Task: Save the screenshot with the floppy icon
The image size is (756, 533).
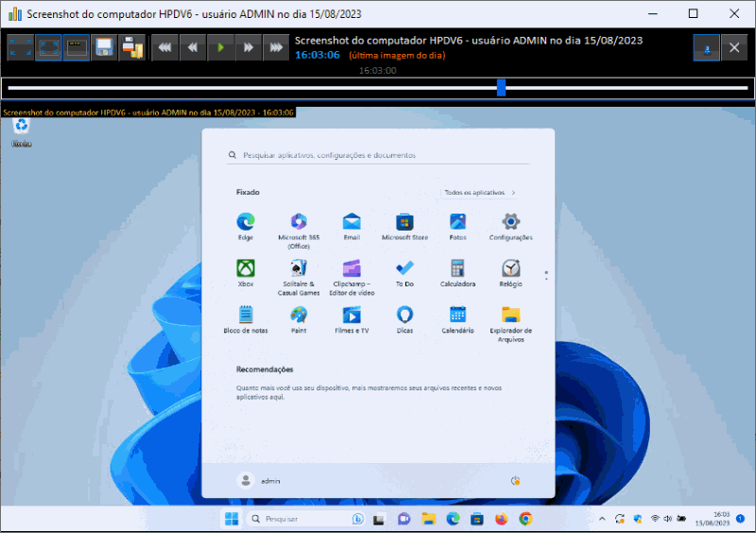Action: 104,47
